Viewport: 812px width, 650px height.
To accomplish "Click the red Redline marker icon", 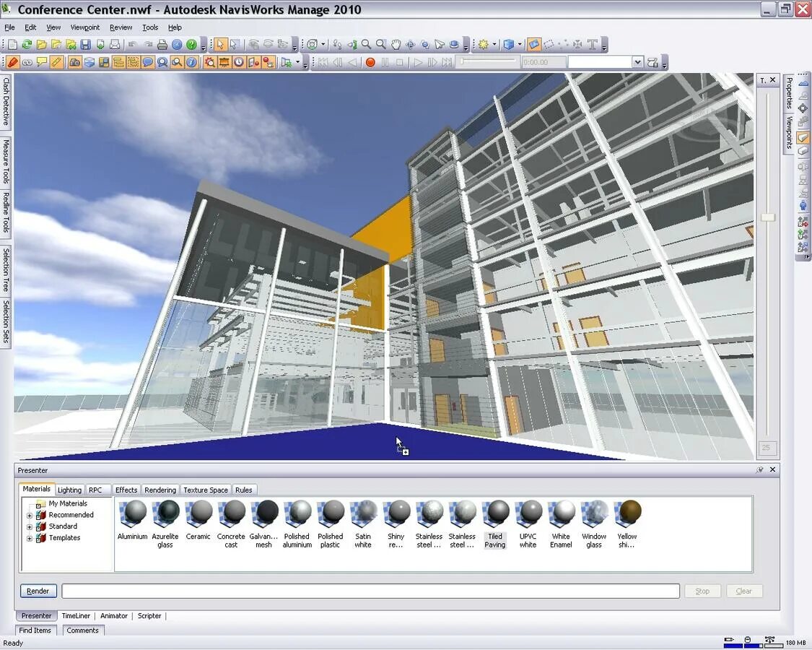I will [12, 63].
